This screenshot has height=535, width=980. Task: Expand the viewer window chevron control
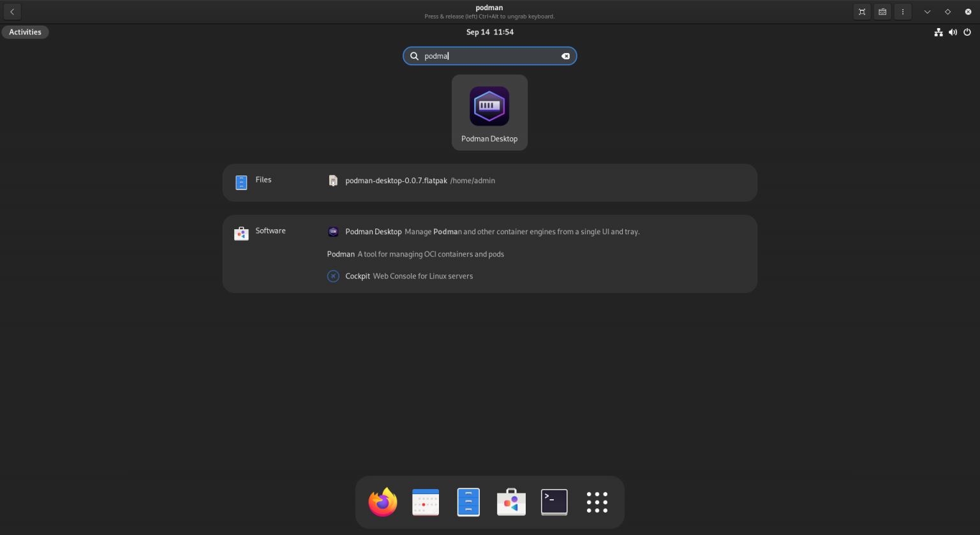(927, 11)
